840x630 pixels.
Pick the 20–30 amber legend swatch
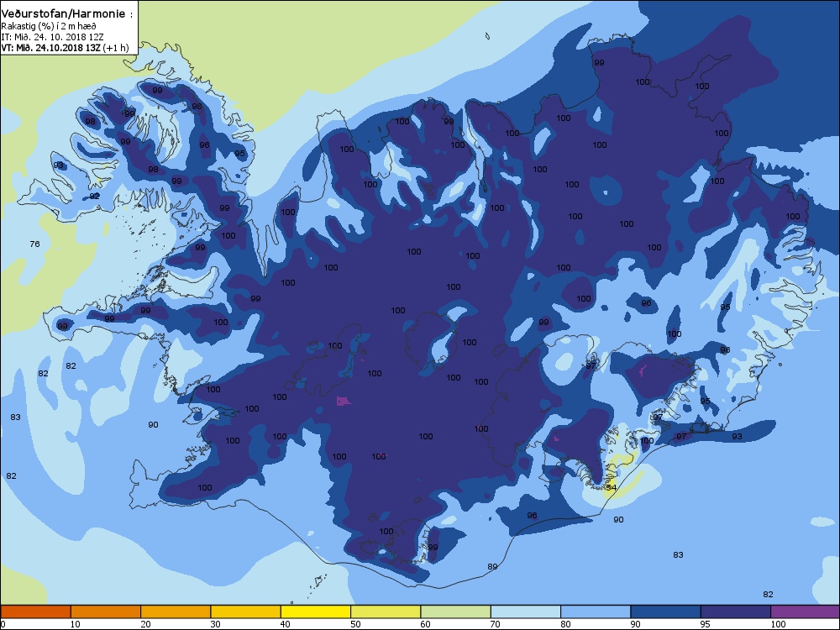click(x=176, y=612)
